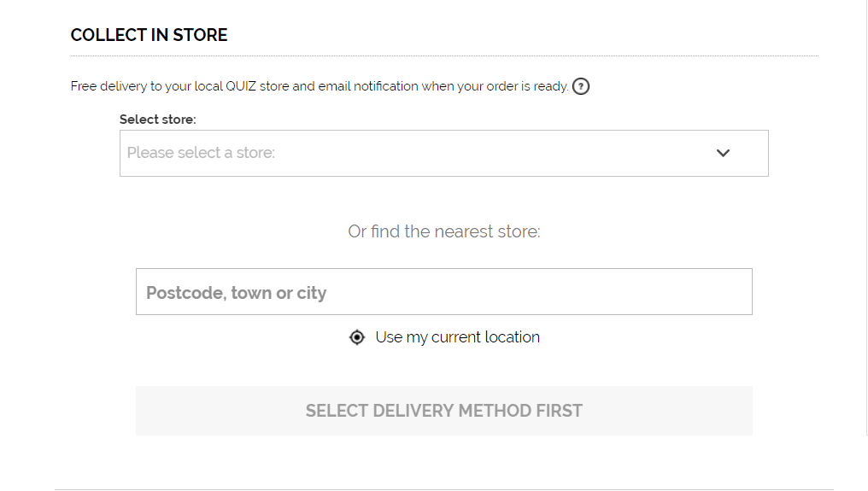Image resolution: width=868 pixels, height=491 pixels.
Task: Click the dotted divider below the heading
Action: pos(444,56)
